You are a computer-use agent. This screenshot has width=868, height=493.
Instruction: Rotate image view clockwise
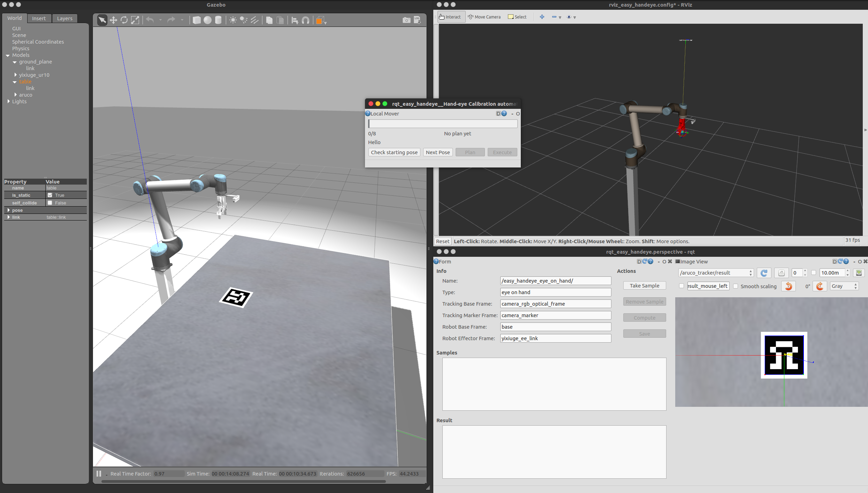point(820,286)
